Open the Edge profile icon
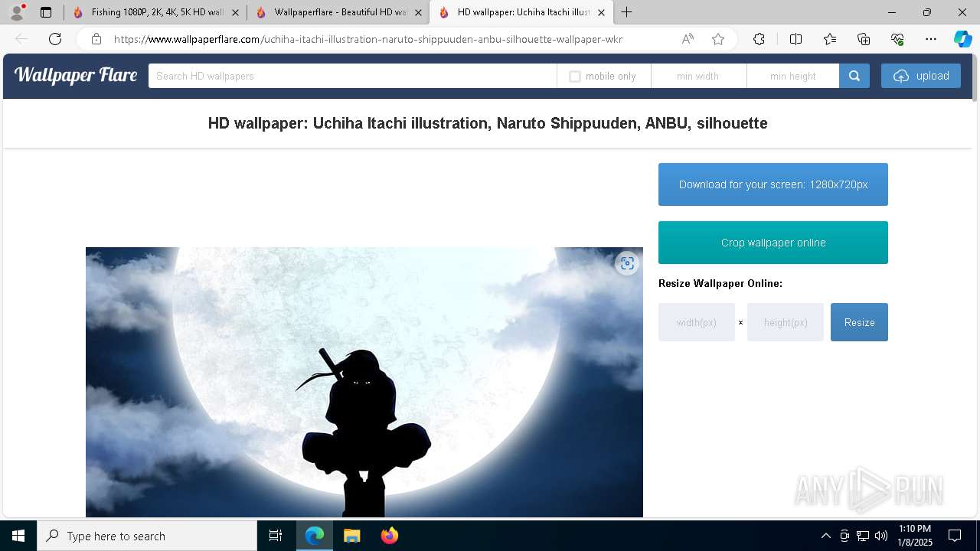Viewport: 980px width, 551px height. pyautogui.click(x=16, y=12)
